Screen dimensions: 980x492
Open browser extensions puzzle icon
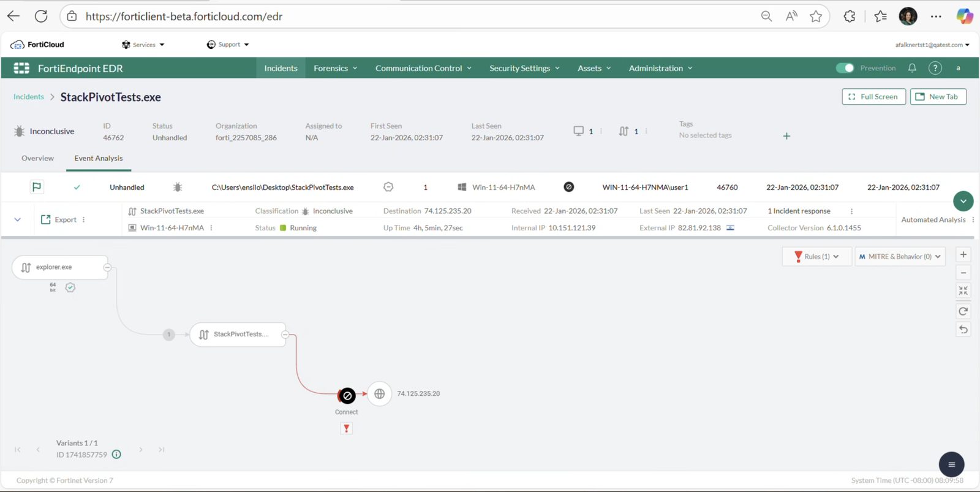[x=850, y=17]
